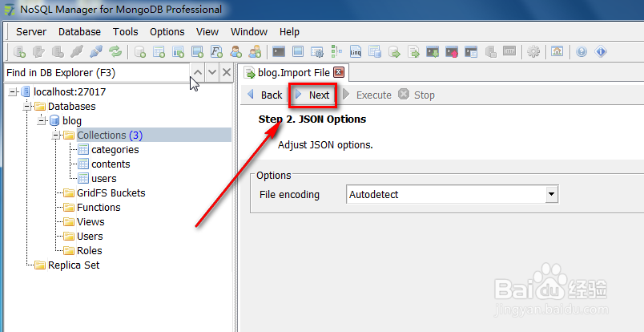This screenshot has height=332, width=644.
Task: Click the LINQ query icon
Action: [356, 51]
